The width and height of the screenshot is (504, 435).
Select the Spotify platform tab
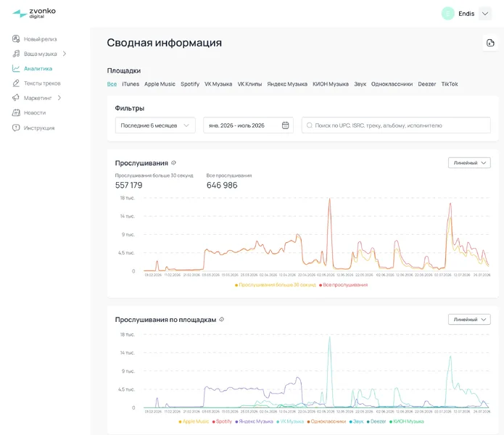click(x=190, y=84)
